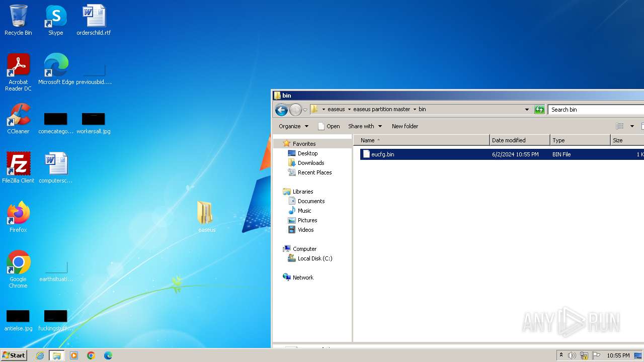The height and width of the screenshot is (362, 644).
Task: Sort by Date modified column
Action: [x=520, y=140]
